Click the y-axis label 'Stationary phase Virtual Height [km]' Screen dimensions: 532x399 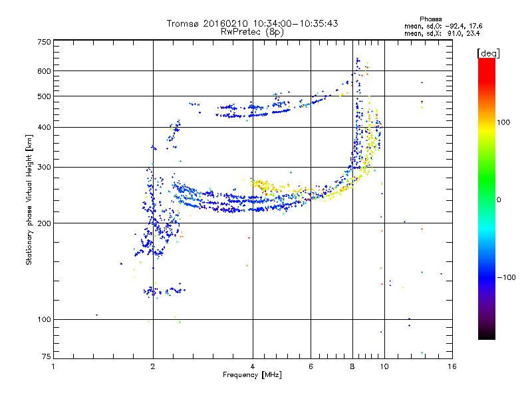[29, 199]
